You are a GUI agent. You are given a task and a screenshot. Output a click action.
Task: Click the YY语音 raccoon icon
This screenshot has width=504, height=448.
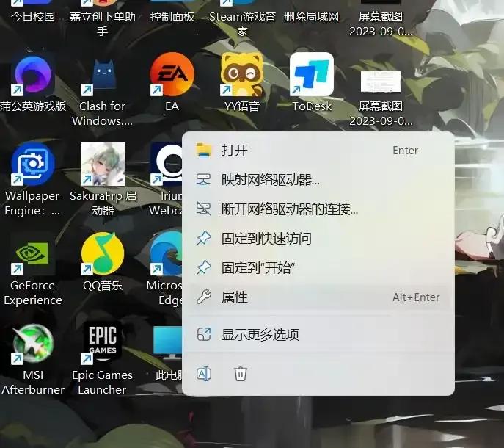[242, 76]
